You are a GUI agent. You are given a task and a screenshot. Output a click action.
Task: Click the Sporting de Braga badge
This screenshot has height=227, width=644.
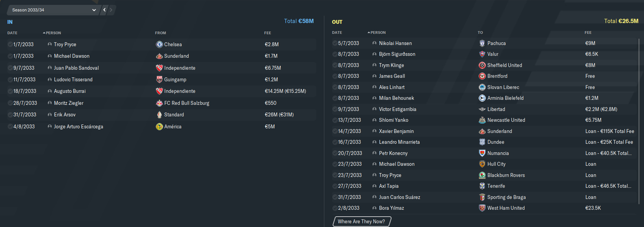(x=482, y=197)
